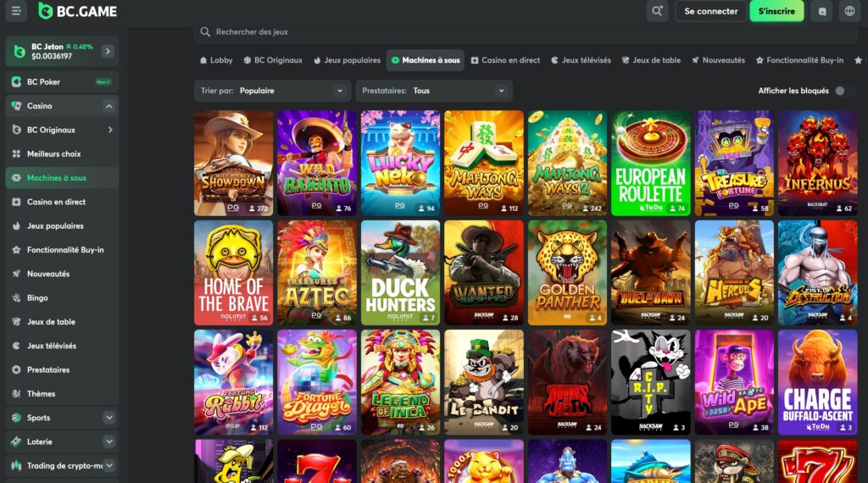This screenshot has width=868, height=483.
Task: Collapse the Casino section chevron
Action: [x=109, y=106]
